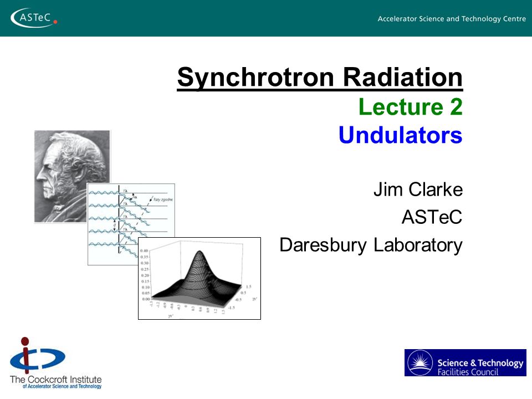Image resolution: width=532 pixels, height=399 pixels.
Task: Click the author name 'Jim Clarke'
Action: pyautogui.click(x=418, y=190)
